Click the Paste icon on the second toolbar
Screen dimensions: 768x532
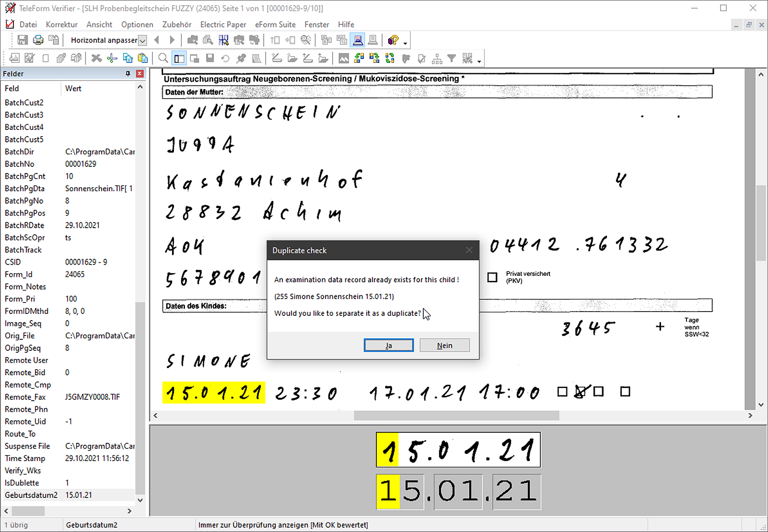click(x=142, y=58)
